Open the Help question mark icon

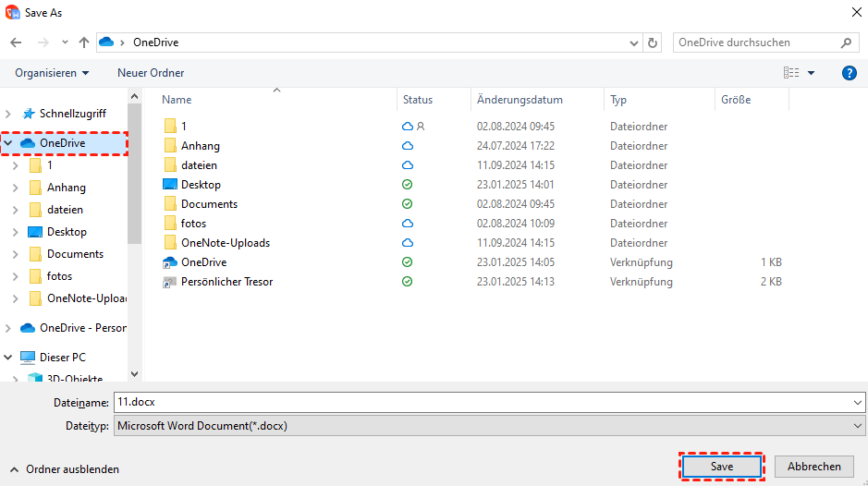pyautogui.click(x=849, y=73)
